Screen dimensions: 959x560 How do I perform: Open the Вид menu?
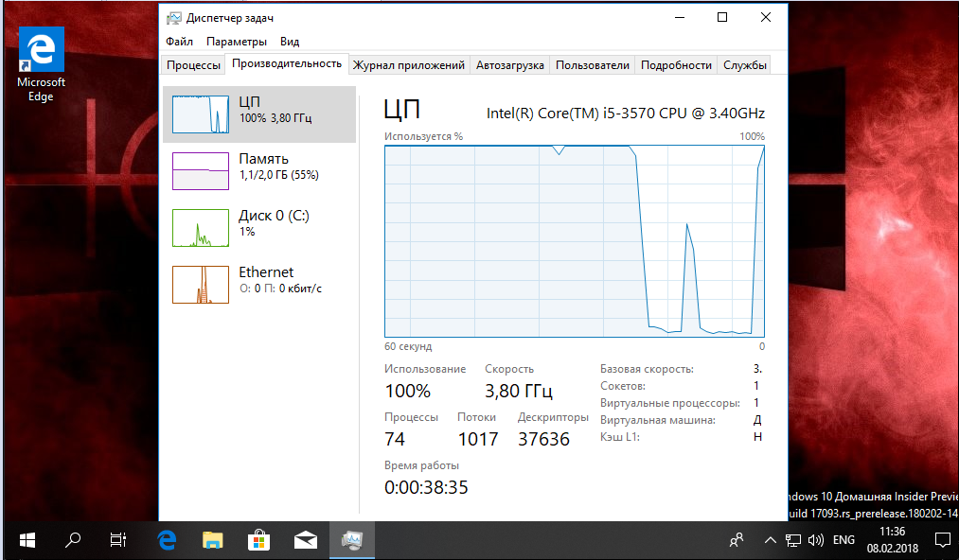pos(290,42)
